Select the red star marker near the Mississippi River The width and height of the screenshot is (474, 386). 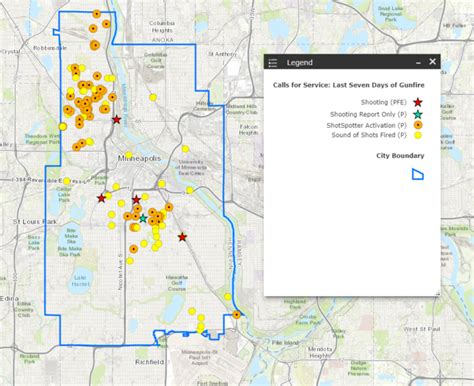point(116,120)
